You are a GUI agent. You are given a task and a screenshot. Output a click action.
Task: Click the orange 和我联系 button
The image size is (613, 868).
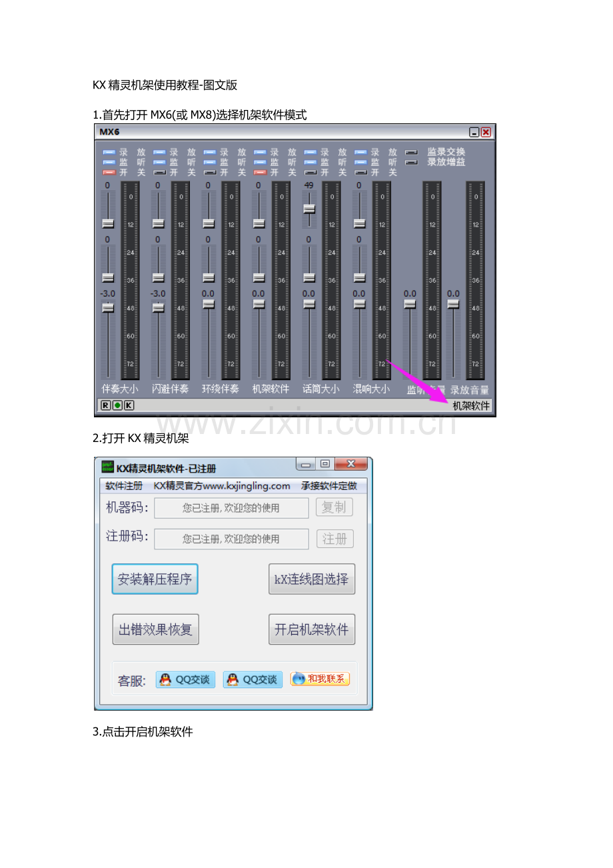coord(320,679)
